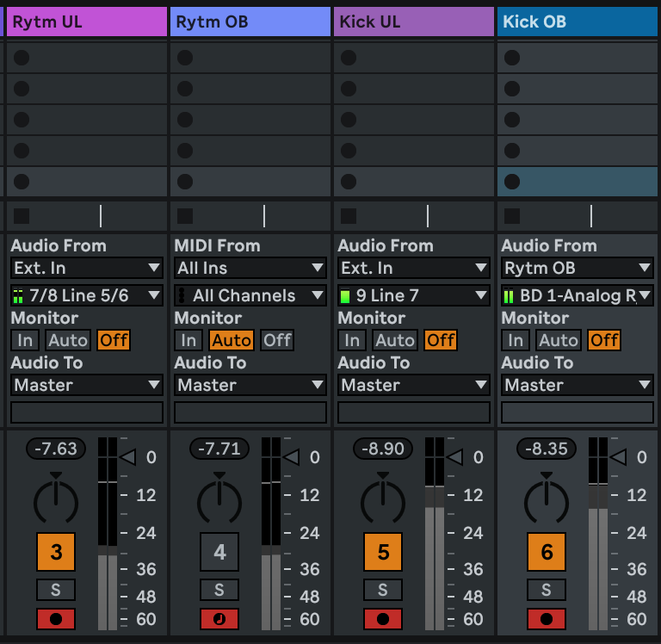The width and height of the screenshot is (661, 644).
Task: Solo the Rytm UL track
Action: (x=56, y=590)
